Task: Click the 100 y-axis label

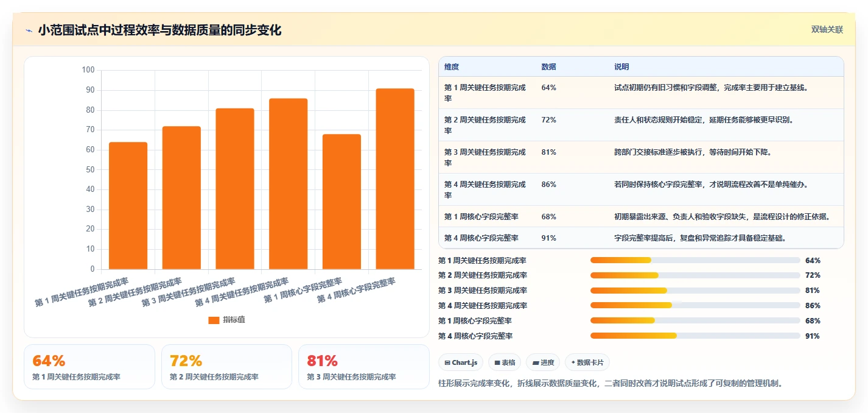Action: tap(88, 70)
